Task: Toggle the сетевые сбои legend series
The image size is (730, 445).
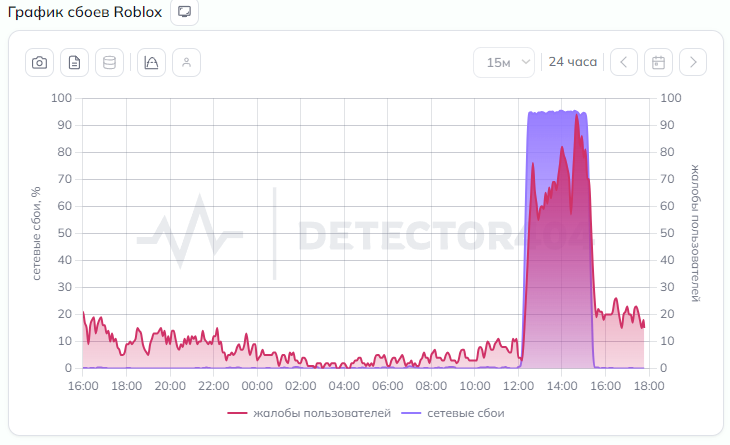Action: [453, 413]
